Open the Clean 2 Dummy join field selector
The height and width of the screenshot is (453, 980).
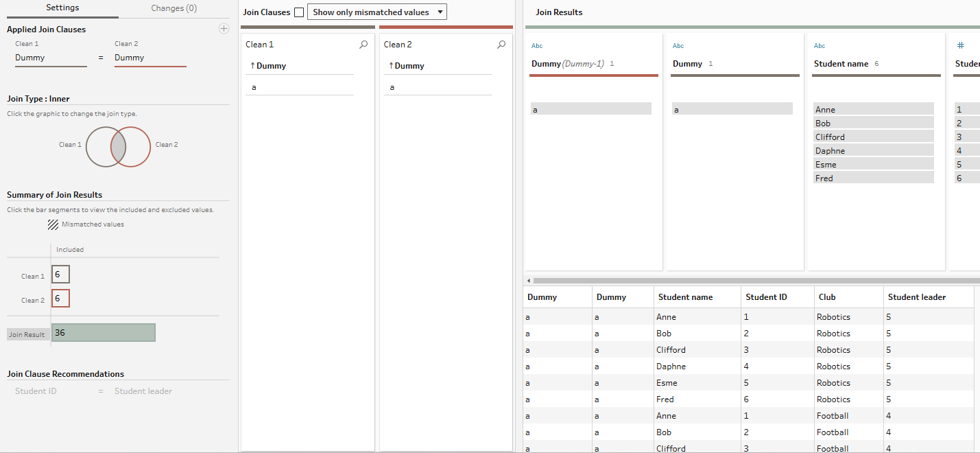point(150,58)
